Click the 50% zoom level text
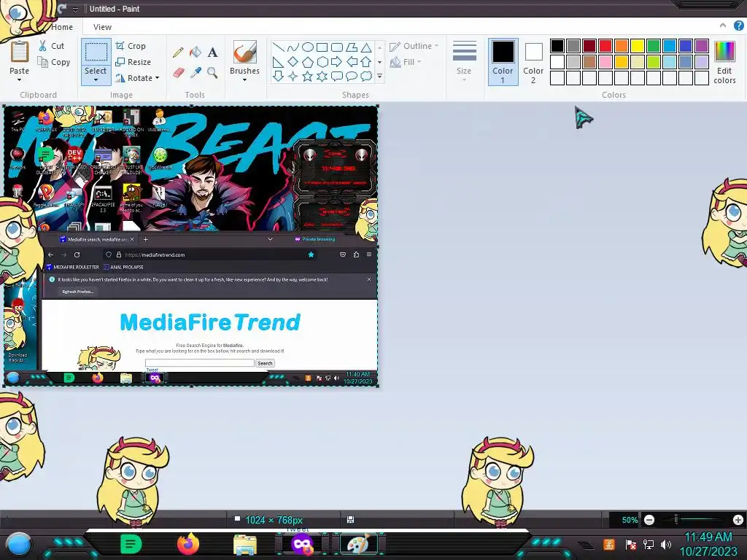Viewport: 747px width, 560px height. (630, 520)
